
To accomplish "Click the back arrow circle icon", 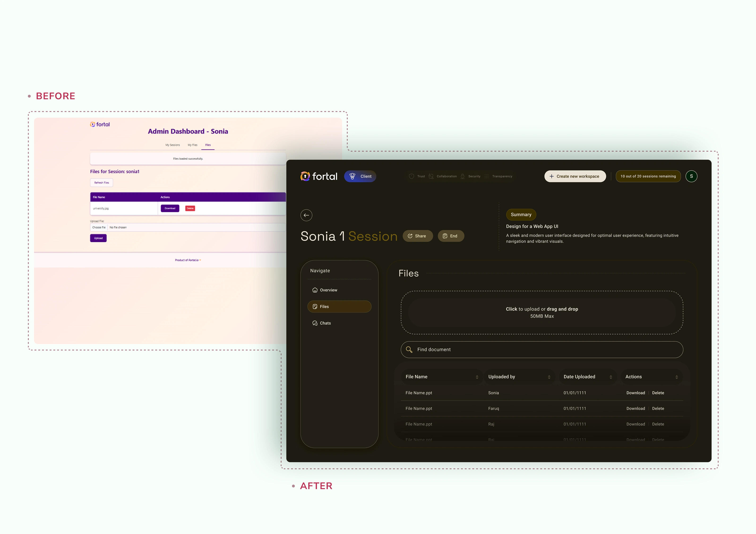I will tap(306, 215).
